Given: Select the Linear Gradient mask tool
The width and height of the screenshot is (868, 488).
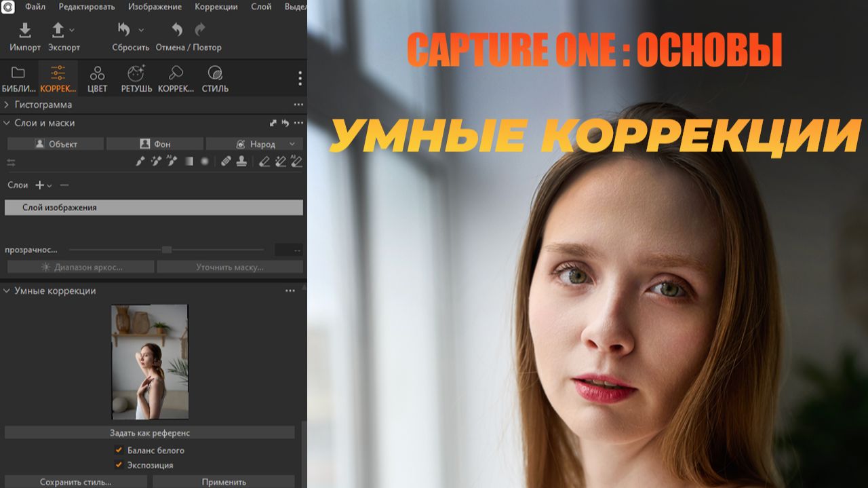Looking at the screenshot, I should tap(189, 162).
